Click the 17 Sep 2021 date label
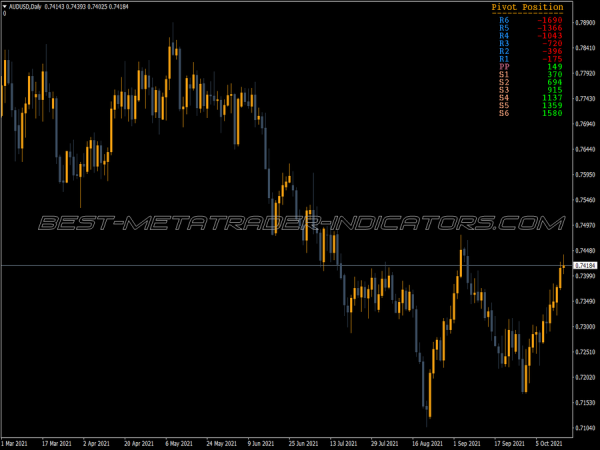The height and width of the screenshot is (450, 600). click(509, 443)
